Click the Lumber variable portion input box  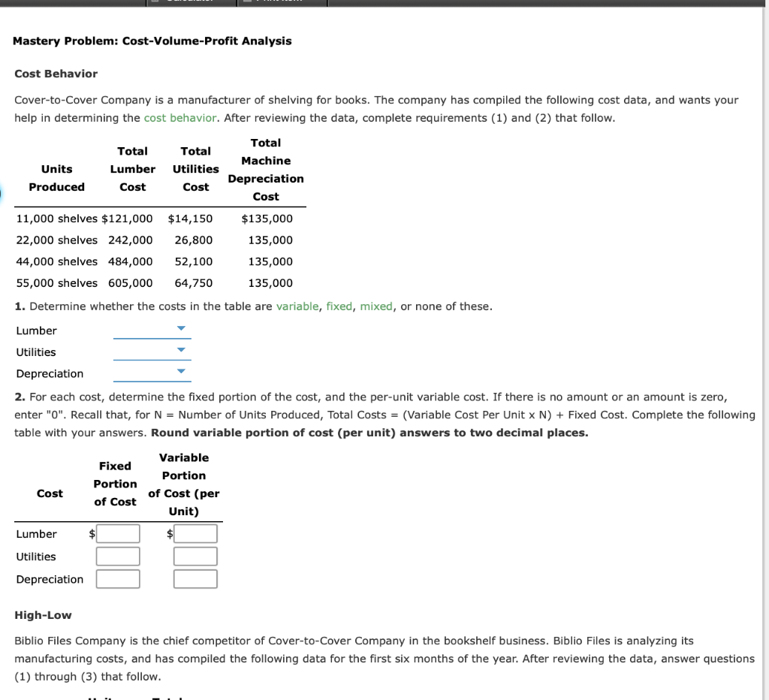tap(195, 533)
